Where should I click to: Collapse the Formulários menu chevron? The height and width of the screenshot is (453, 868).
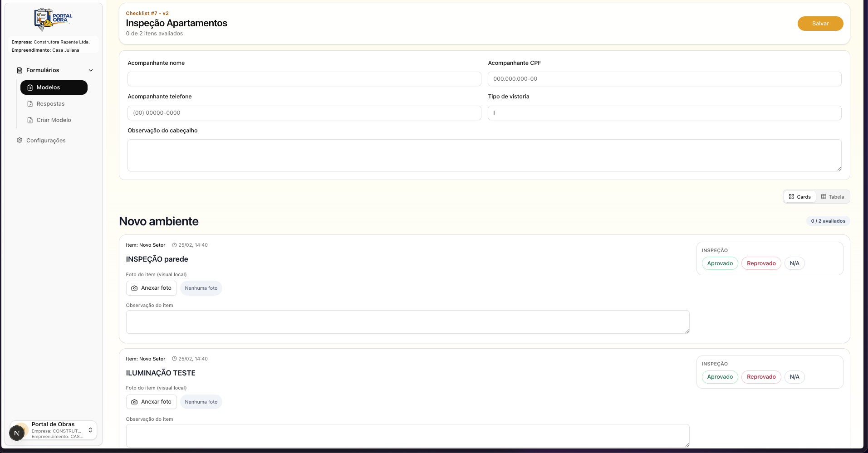91,70
